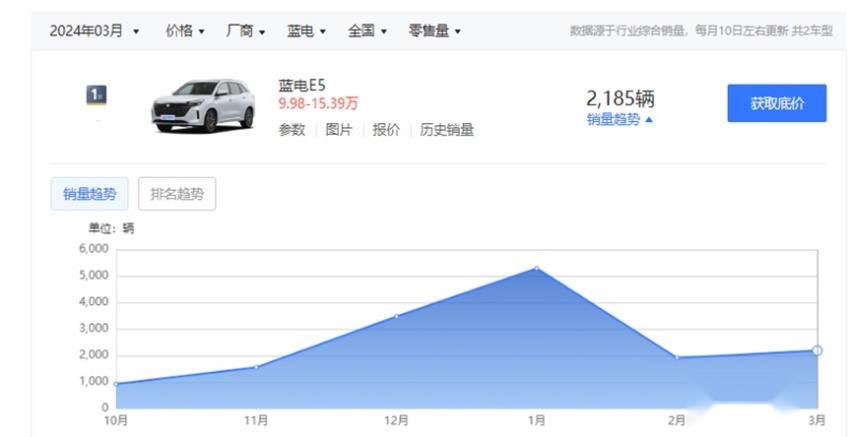Click the 12月 x-axis label

pyautogui.click(x=396, y=420)
